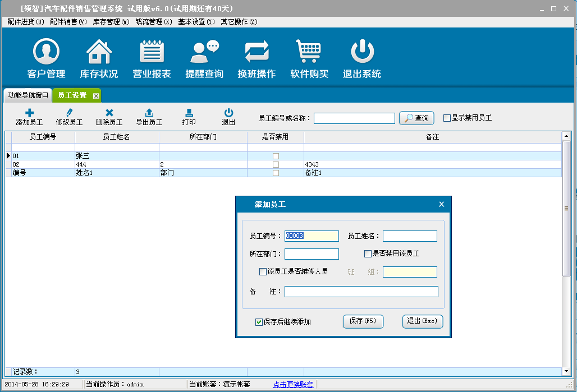
Task: Switch to 功能导航窗口 tab
Action: click(28, 95)
